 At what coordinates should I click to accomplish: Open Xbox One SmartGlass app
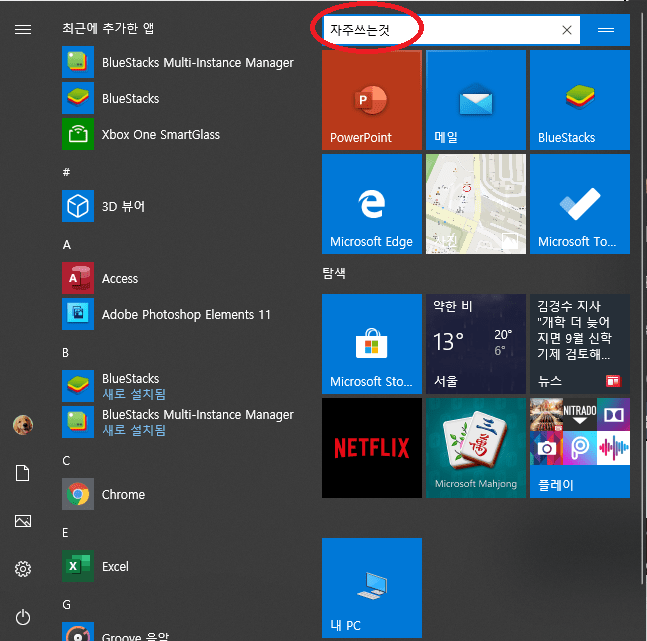(141, 134)
